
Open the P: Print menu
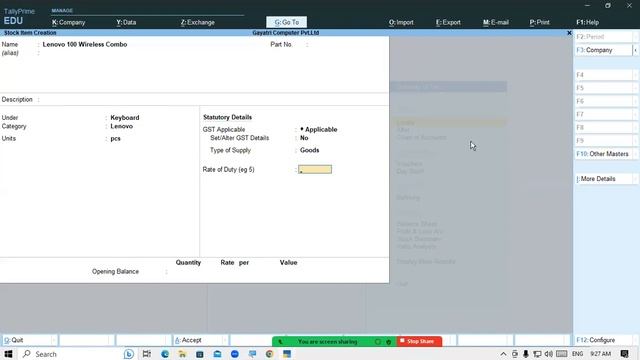(539, 22)
